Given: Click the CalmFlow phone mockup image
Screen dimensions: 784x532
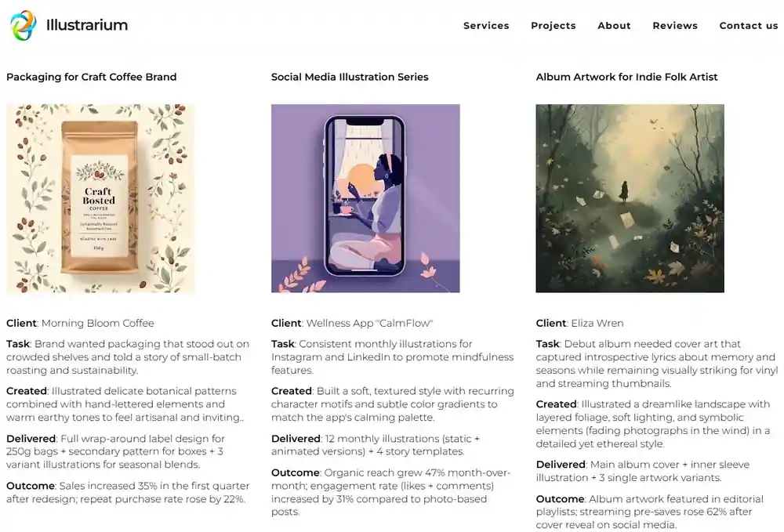Looking at the screenshot, I should pos(365,198).
